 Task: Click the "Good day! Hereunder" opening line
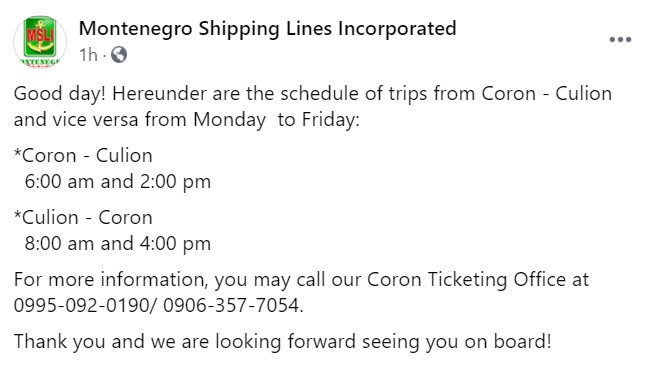(x=312, y=94)
